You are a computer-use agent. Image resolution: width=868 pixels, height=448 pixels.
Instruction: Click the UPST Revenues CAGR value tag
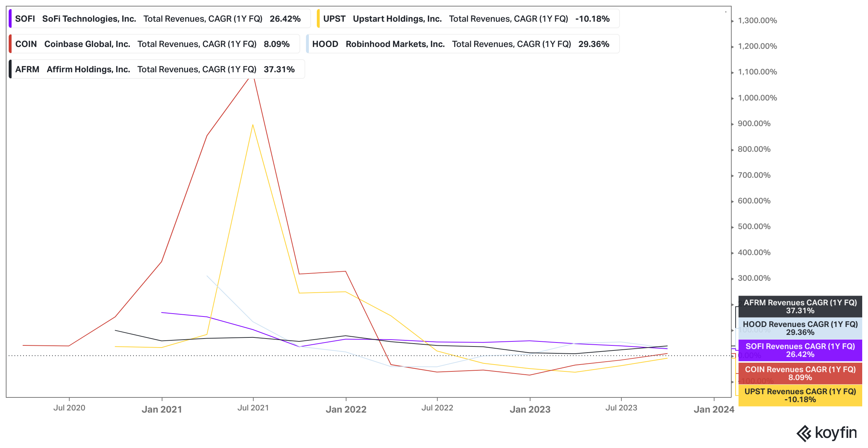pos(800,395)
